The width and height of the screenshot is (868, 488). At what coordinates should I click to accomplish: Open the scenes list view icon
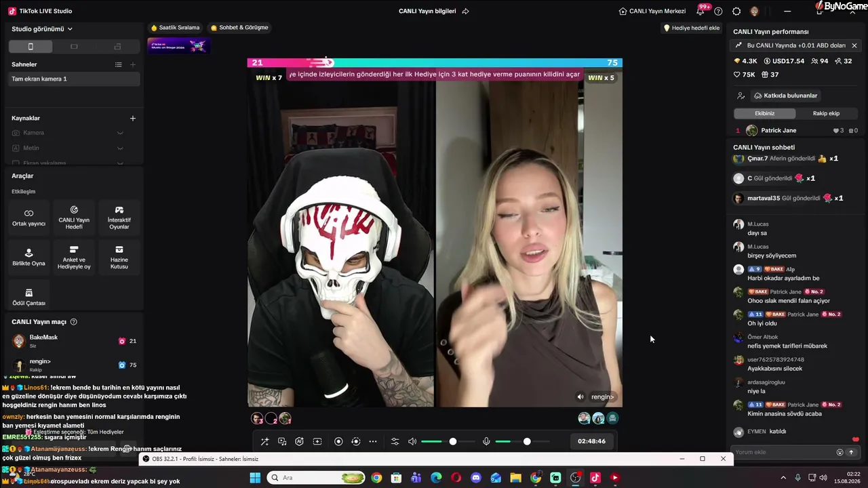coord(119,64)
